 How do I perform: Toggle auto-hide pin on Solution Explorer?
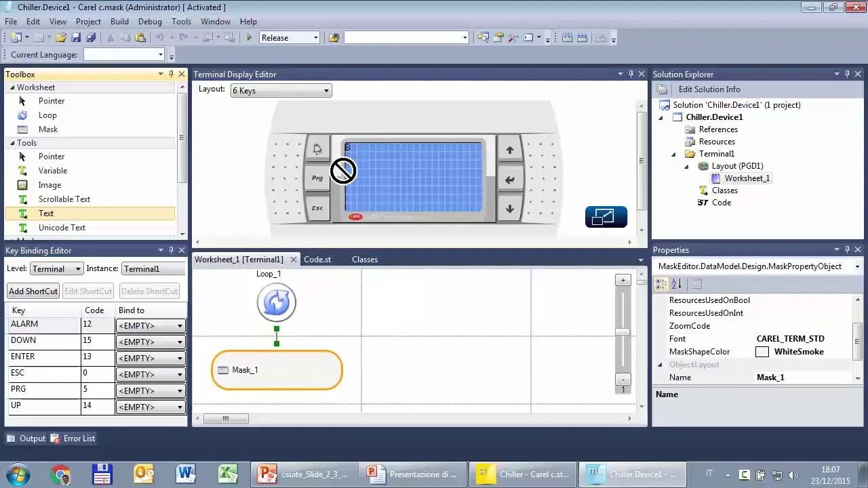coord(847,74)
